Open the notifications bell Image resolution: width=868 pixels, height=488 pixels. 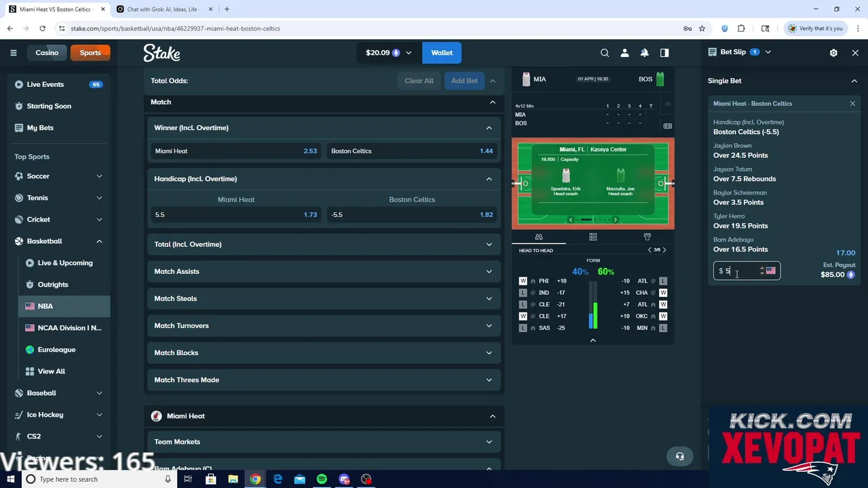tap(644, 53)
